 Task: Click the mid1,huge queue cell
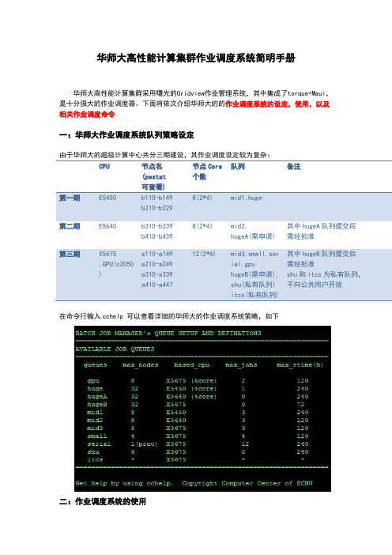[x=247, y=198]
